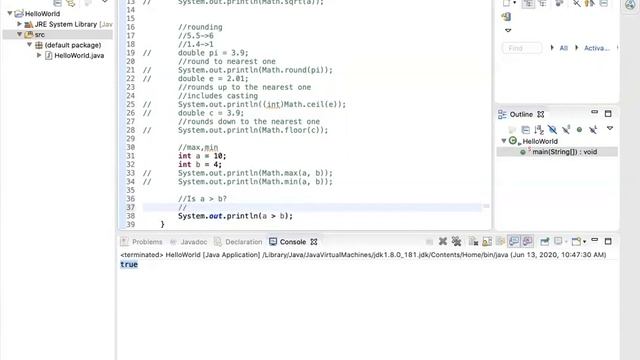Click the Open Console icon
This screenshot has height=360, width=640.
pyautogui.click(x=576, y=242)
